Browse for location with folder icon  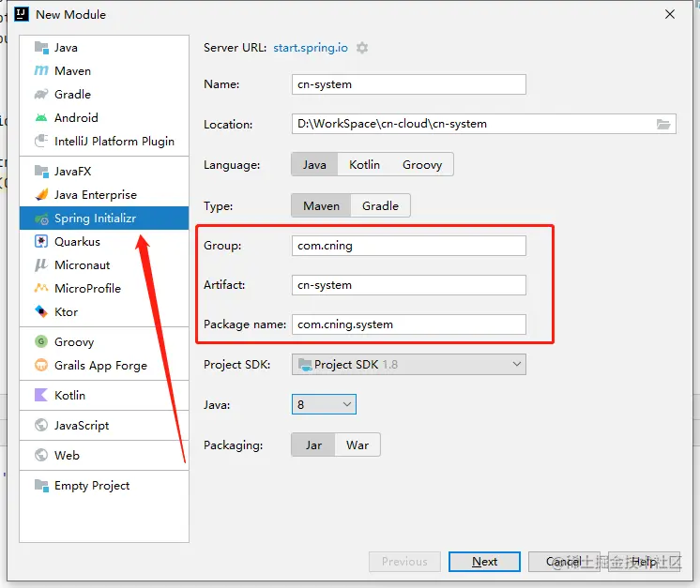click(663, 124)
